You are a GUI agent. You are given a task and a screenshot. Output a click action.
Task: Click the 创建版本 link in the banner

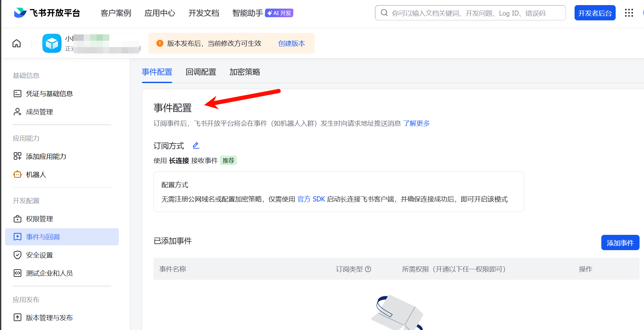291,43
